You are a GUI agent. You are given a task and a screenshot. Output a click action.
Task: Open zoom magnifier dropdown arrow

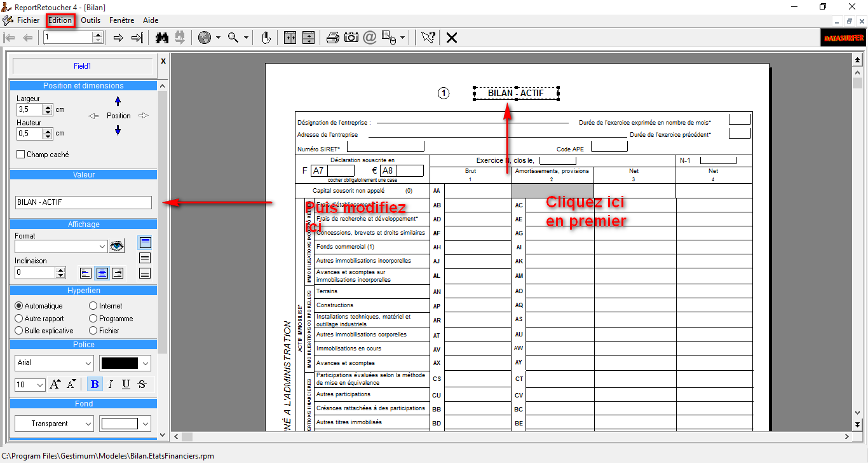[x=247, y=38]
